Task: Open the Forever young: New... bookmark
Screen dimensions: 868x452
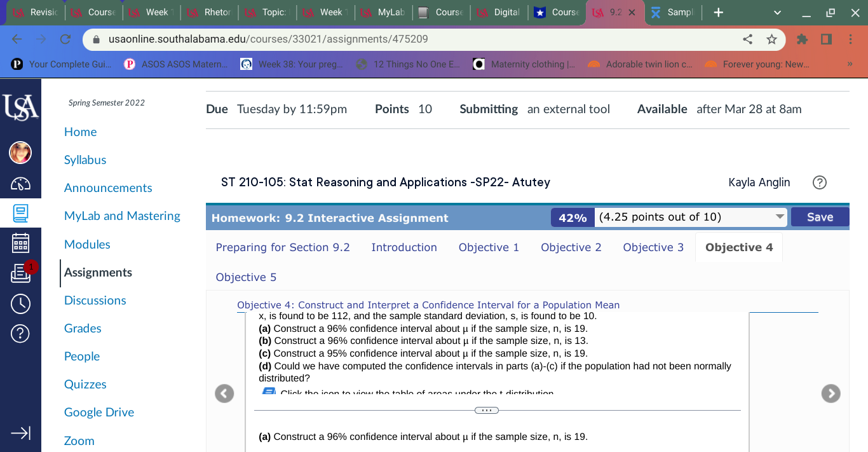Action: coord(759,64)
